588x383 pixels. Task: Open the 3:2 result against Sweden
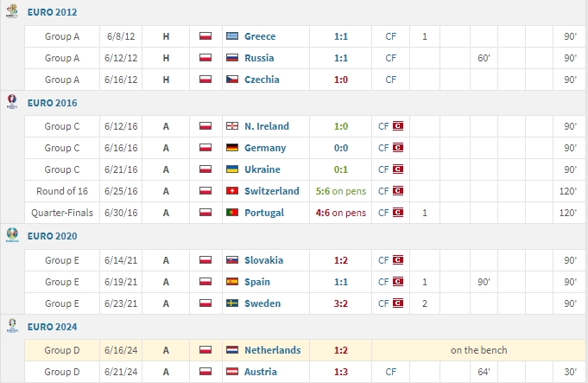(x=343, y=303)
